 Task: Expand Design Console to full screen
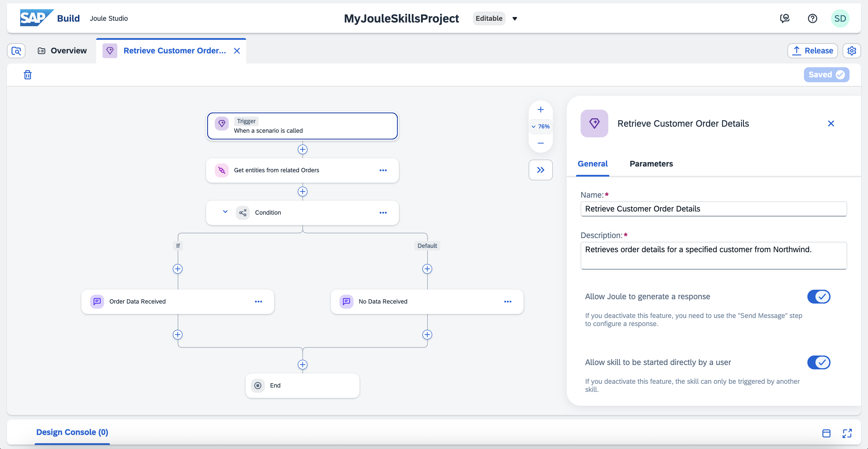click(x=847, y=433)
